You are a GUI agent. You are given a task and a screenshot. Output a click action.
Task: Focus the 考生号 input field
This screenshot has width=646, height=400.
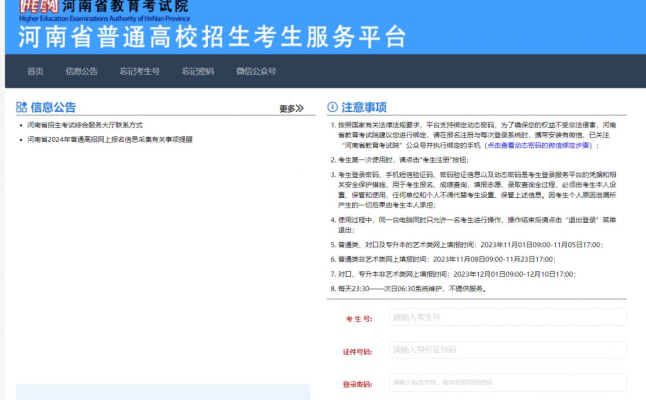pos(507,318)
